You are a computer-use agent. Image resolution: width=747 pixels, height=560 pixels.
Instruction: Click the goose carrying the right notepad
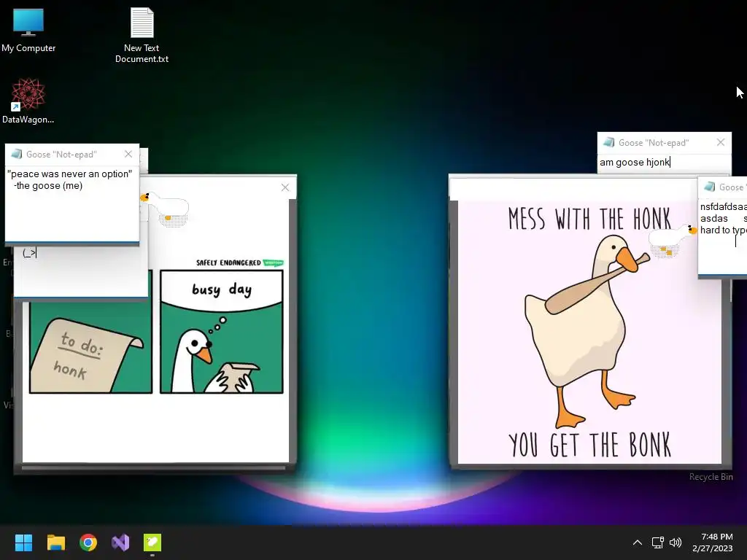click(673, 240)
